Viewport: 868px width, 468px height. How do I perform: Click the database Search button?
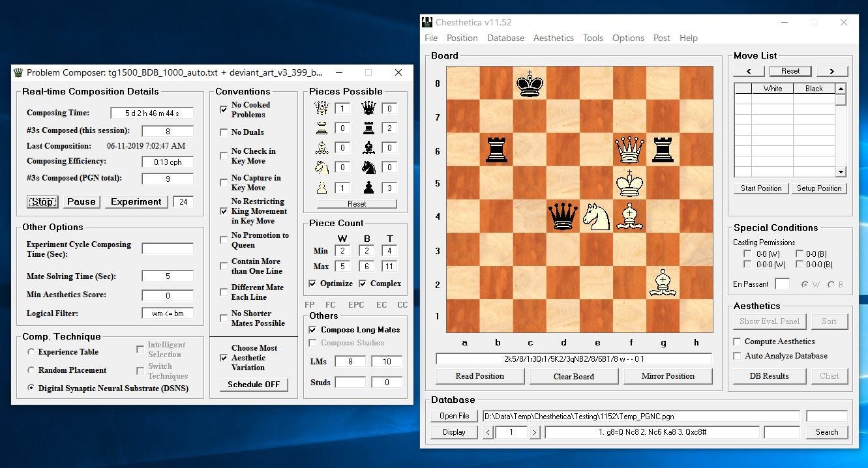click(x=827, y=432)
